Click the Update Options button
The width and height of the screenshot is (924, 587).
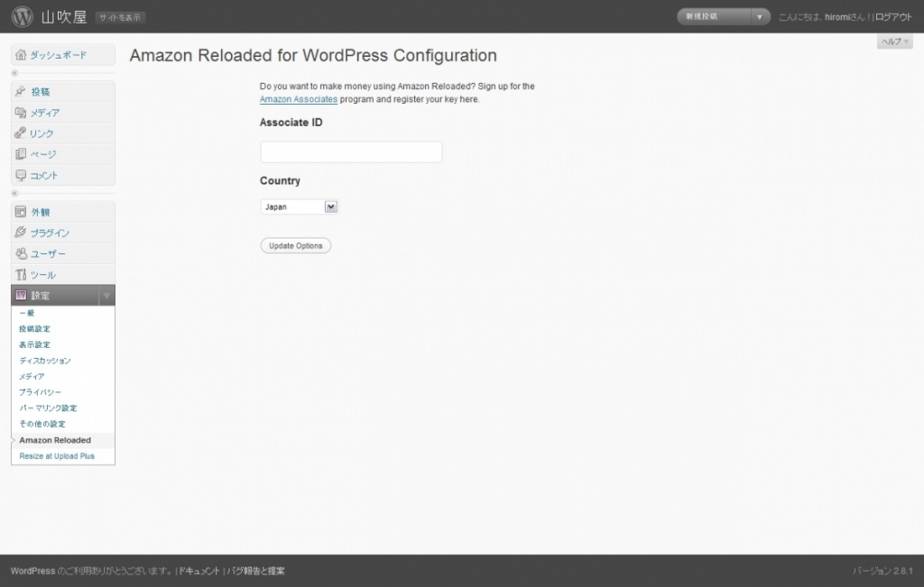(296, 245)
